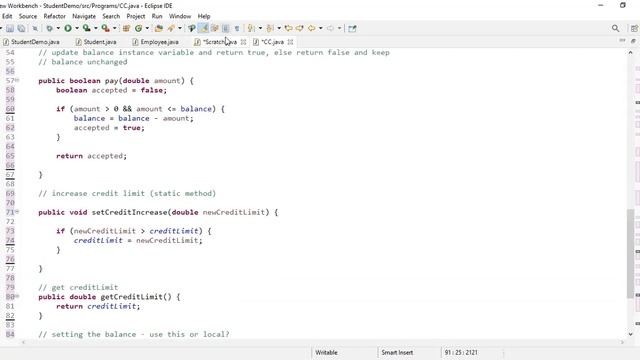
Task: Click the 'balance = balance - amount;' line
Action: (133, 118)
